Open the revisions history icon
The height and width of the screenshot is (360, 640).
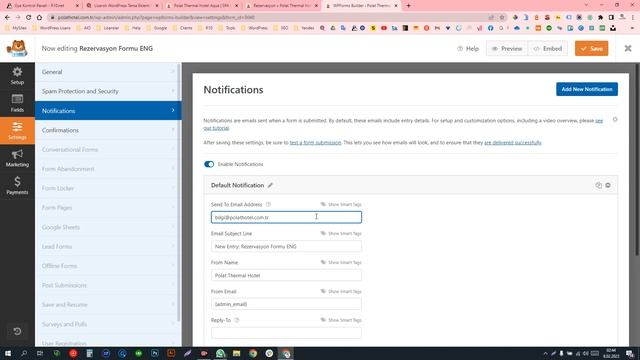(17, 331)
